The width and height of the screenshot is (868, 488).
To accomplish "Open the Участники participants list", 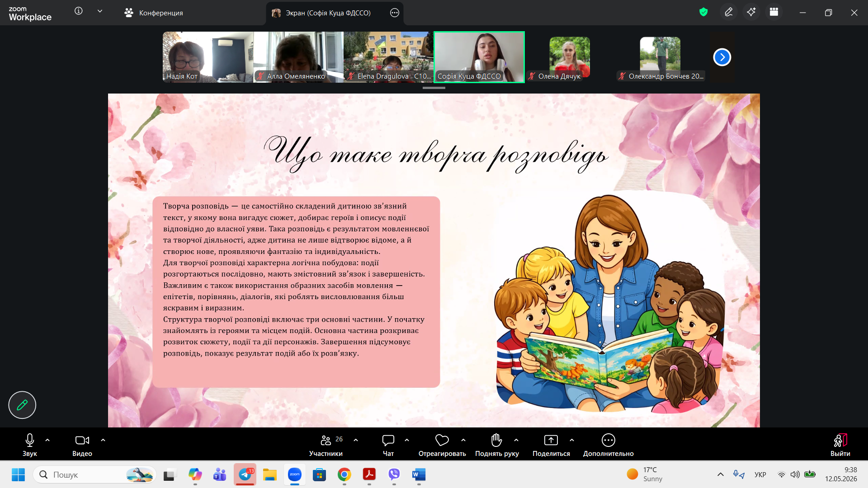I will (326, 446).
